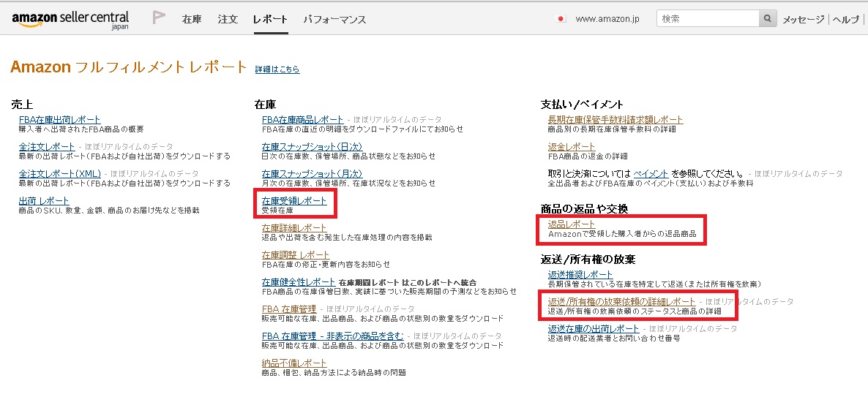Open FBA 在庫管理 - 非表示の商品を含む link
Viewport: 868px width, 397px height.
pos(333,336)
